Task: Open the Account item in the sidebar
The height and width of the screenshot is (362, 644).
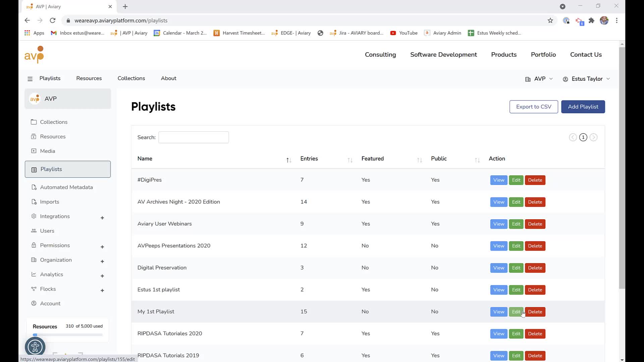Action: pos(50,303)
